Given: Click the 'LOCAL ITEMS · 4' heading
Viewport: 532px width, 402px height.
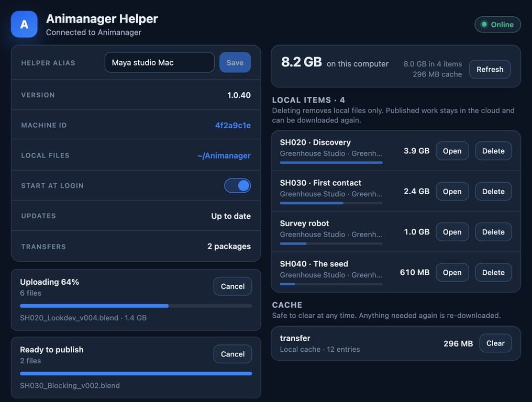Looking at the screenshot, I should 308,100.
